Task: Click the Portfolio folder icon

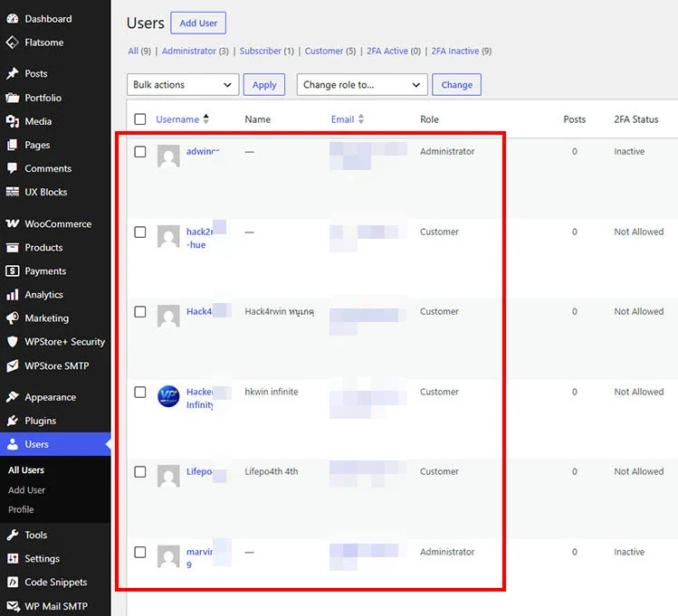Action: [13, 98]
